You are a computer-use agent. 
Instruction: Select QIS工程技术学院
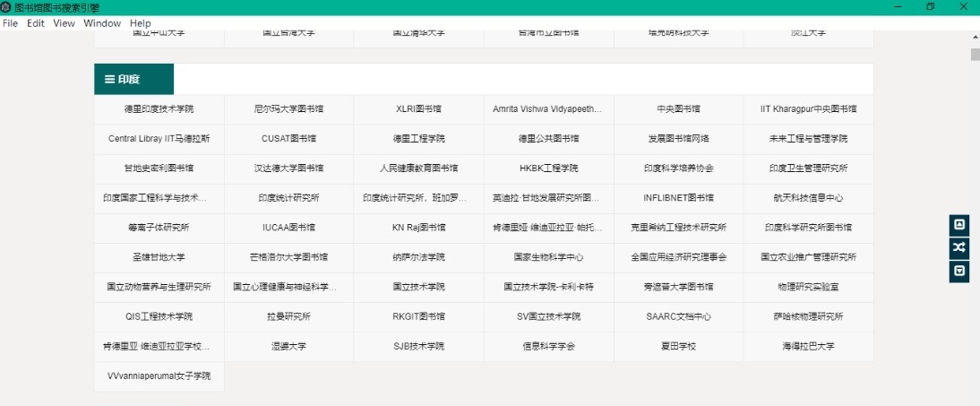159,316
